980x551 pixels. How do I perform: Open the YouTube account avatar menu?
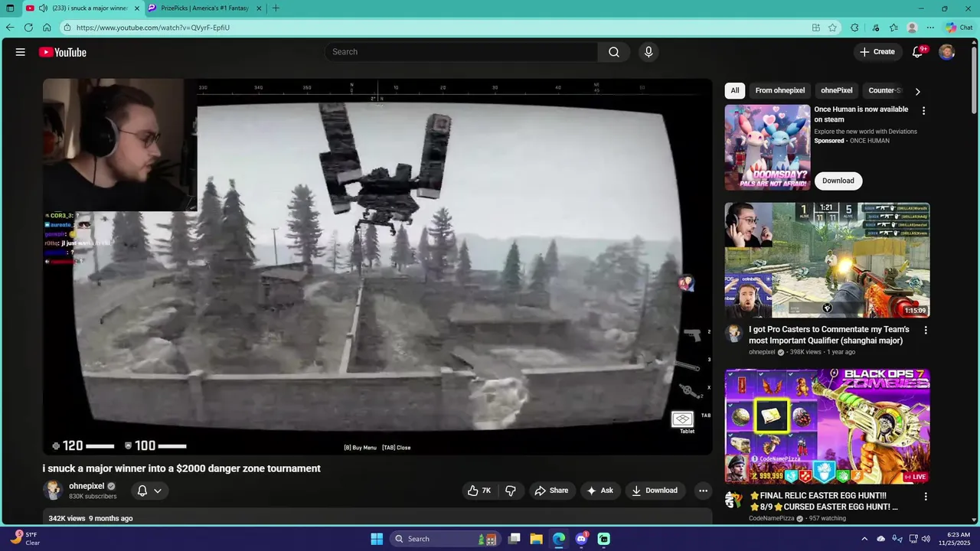[947, 52]
